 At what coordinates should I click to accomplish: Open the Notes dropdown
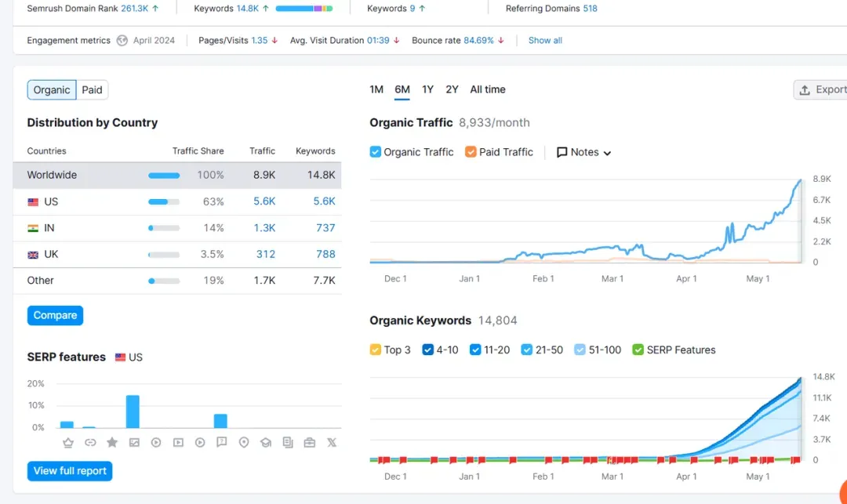point(584,152)
